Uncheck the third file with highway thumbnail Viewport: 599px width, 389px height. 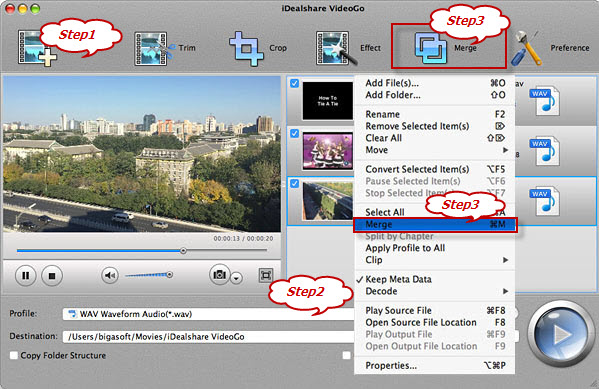(x=295, y=183)
